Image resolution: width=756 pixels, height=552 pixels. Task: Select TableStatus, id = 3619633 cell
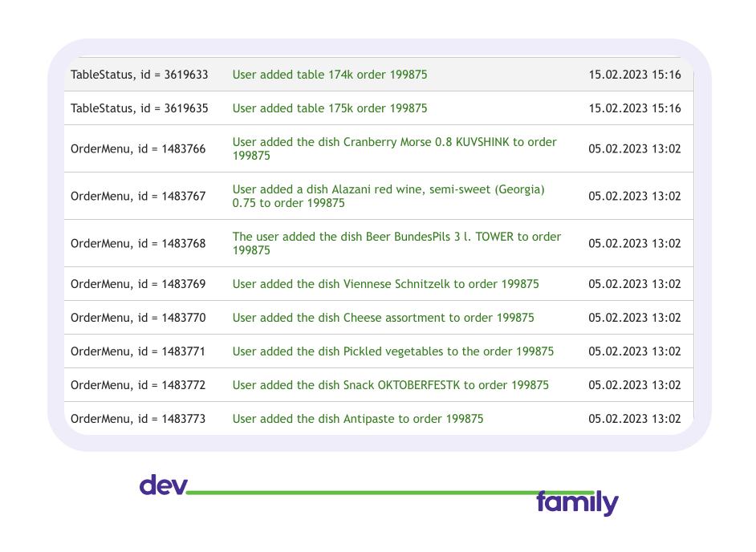(x=139, y=75)
